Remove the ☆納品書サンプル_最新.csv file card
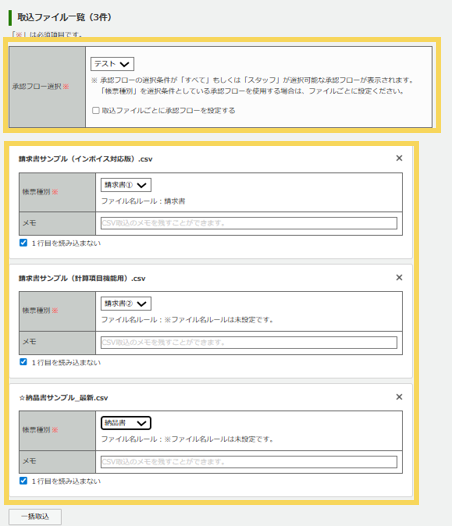The height and width of the screenshot is (526, 452). (399, 397)
